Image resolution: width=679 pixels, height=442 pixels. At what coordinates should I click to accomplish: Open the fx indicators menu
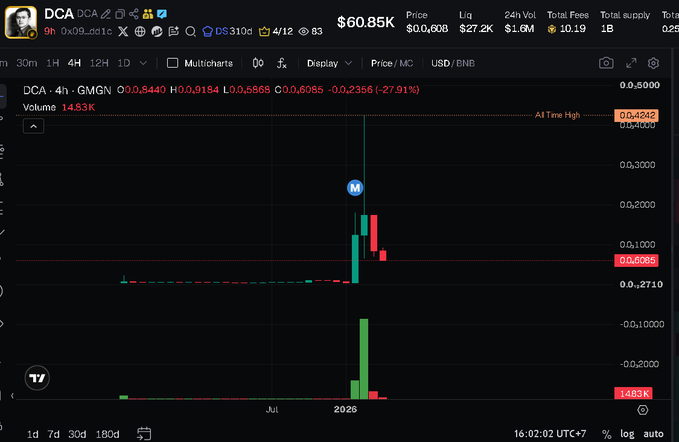tap(281, 63)
